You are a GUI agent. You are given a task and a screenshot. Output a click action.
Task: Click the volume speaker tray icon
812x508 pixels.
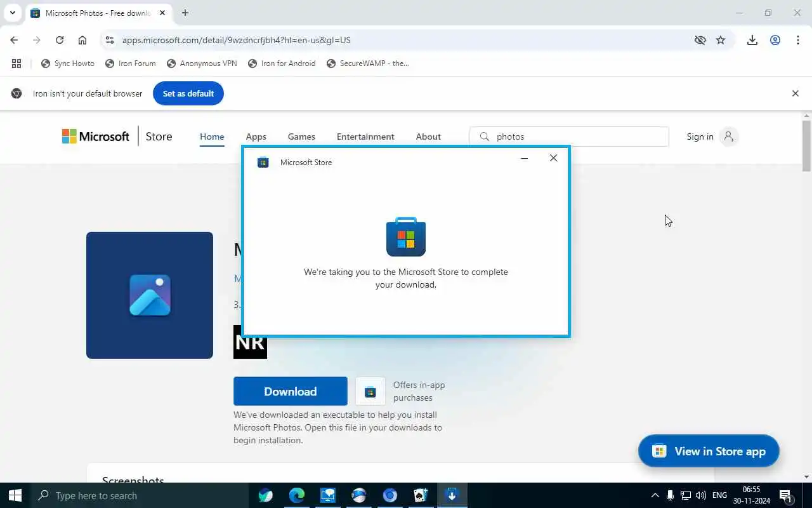[x=701, y=495]
